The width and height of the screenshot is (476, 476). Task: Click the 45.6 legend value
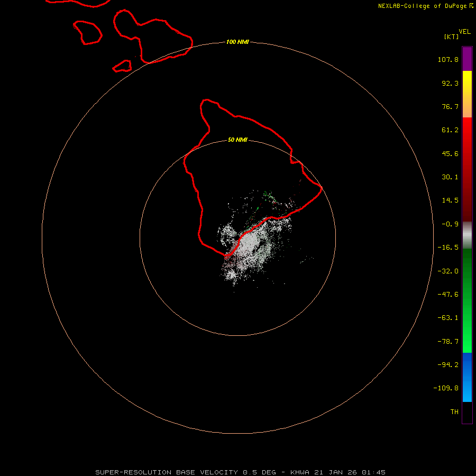tap(450, 153)
